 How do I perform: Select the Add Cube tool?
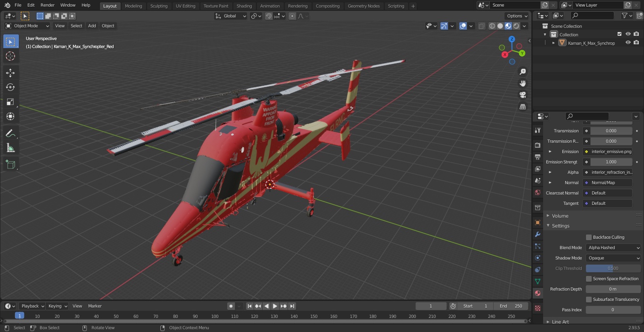pyautogui.click(x=10, y=164)
